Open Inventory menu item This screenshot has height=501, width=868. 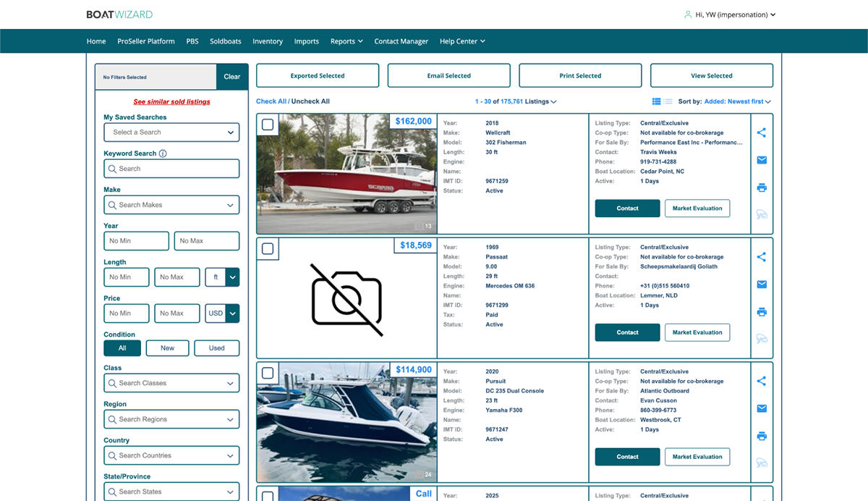point(268,41)
